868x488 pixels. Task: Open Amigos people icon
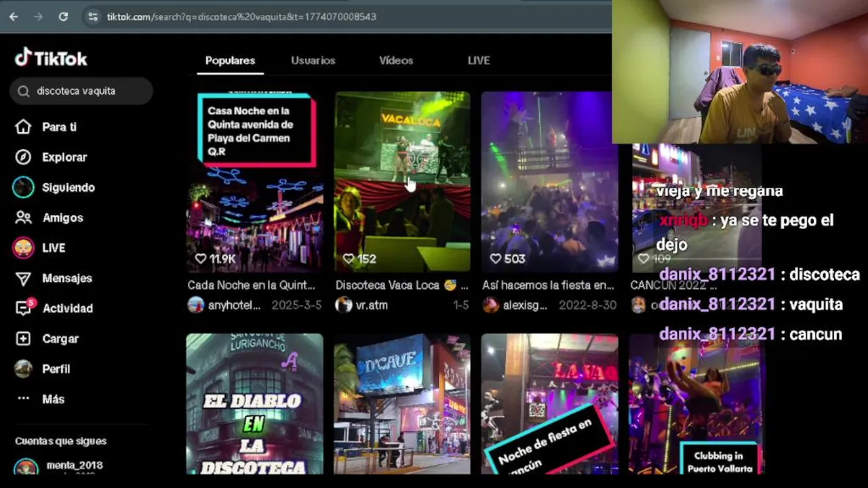[23, 218]
